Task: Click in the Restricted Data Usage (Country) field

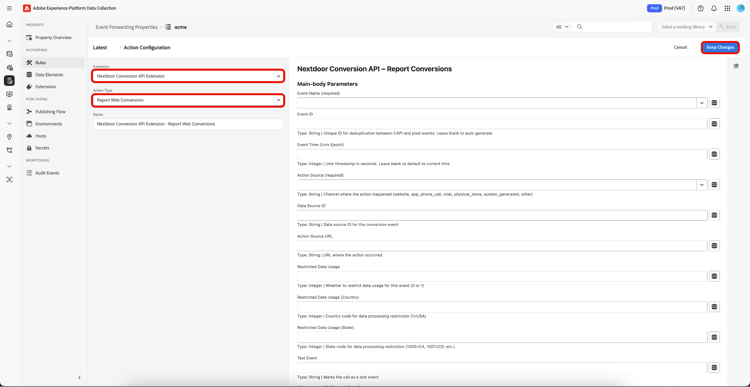Action: click(502, 307)
